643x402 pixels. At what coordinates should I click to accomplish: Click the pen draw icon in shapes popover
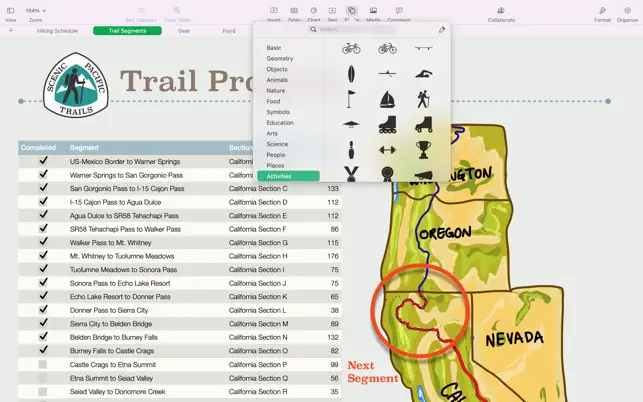[442, 30]
